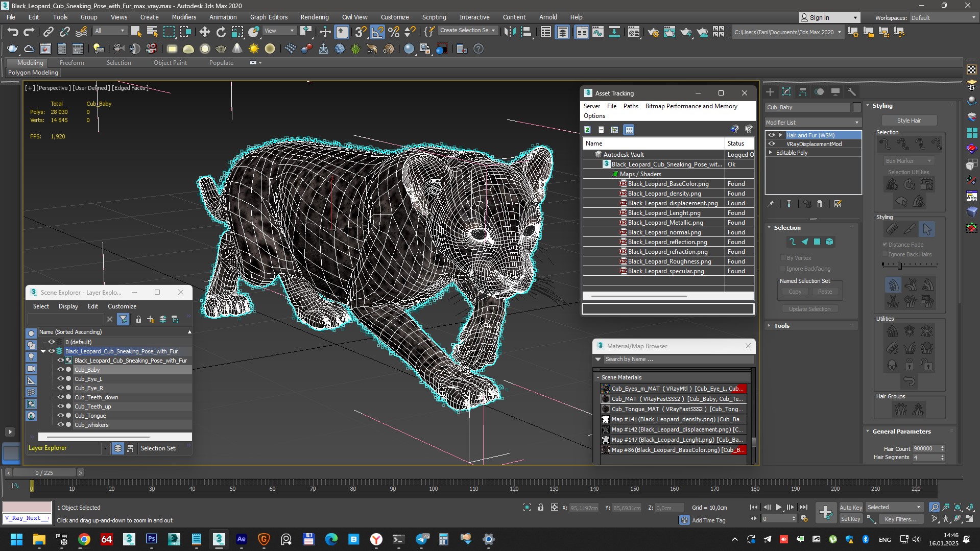Click Table View icon in Asset Tracking
The width and height of the screenshot is (980, 551).
pyautogui.click(x=629, y=130)
